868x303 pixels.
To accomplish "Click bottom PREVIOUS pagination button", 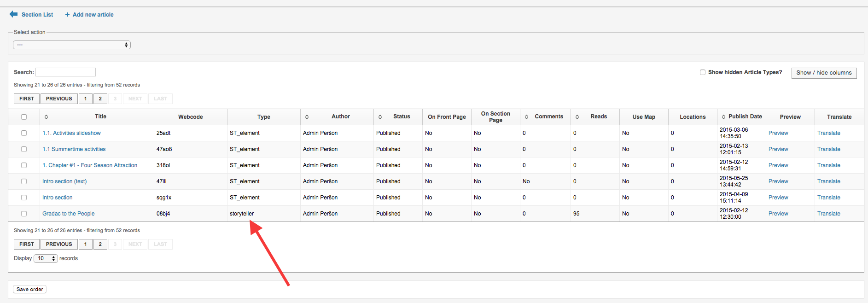I will (59, 244).
